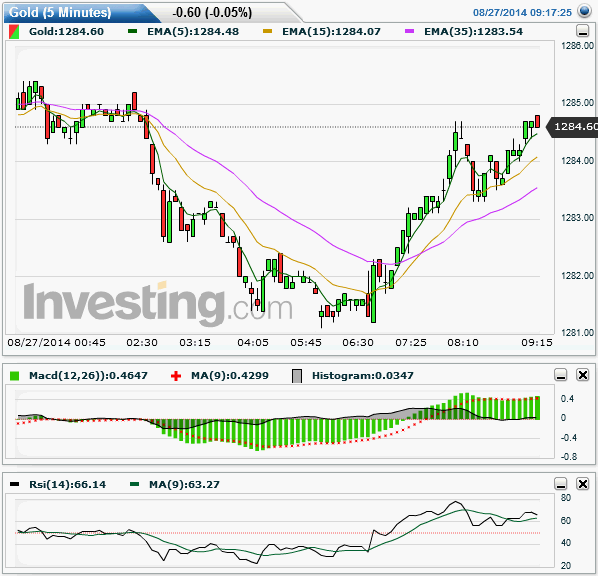Click the -0.60 (-0.05%) change tab
Viewport: 598px width, 576px height.
pyautogui.click(x=212, y=13)
